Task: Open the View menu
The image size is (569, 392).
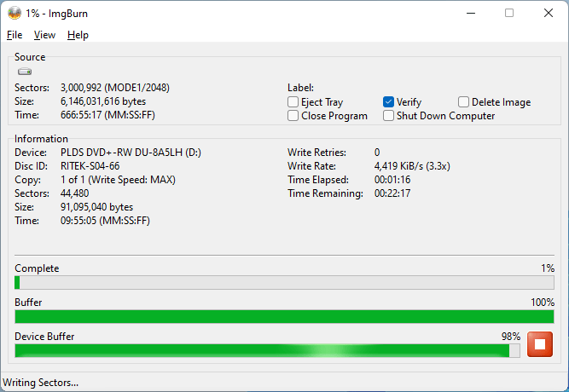Action: point(44,35)
